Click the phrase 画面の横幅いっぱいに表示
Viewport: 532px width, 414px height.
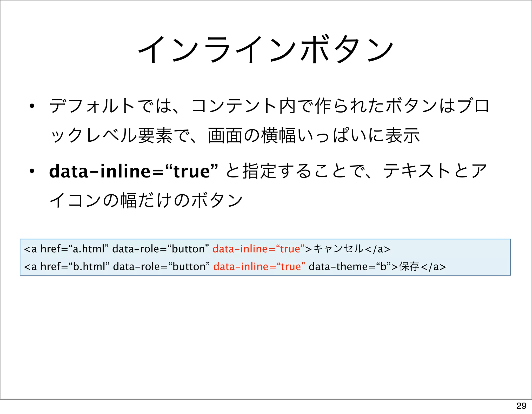coord(314,136)
